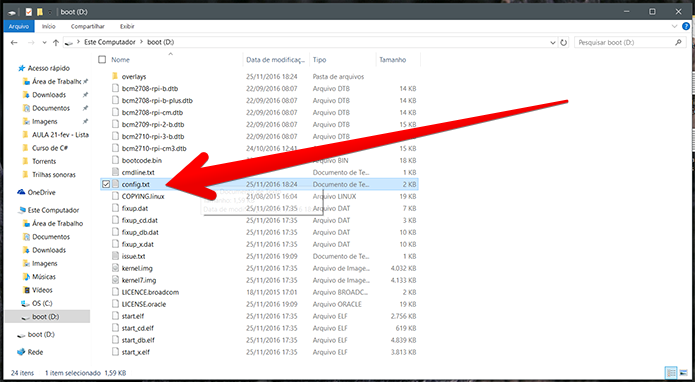Select OS (C:) in the navigation pane

[x=43, y=303]
